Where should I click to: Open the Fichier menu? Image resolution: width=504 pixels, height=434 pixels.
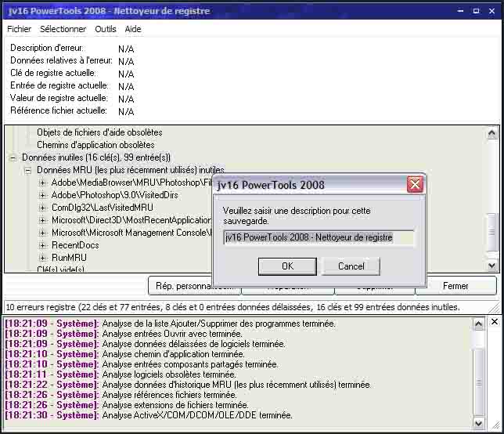20,29
